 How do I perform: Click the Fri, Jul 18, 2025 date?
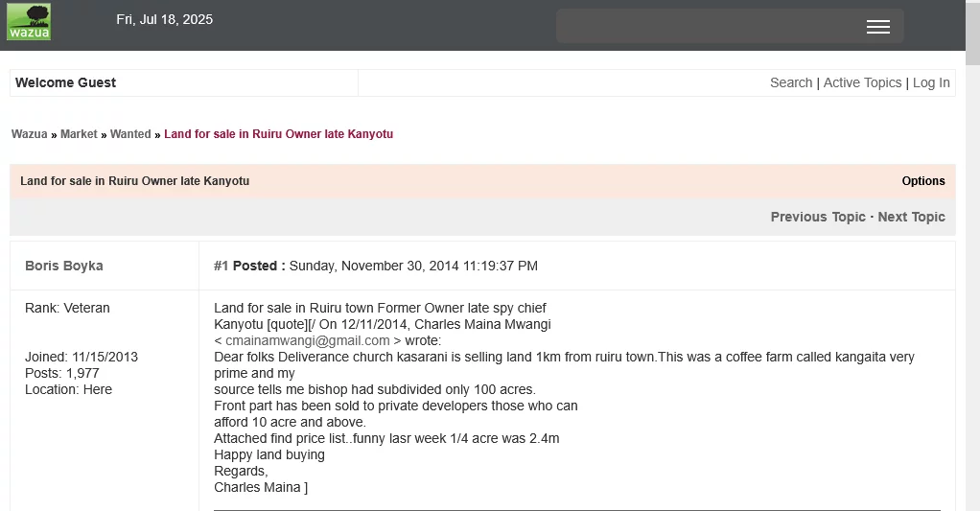(164, 19)
